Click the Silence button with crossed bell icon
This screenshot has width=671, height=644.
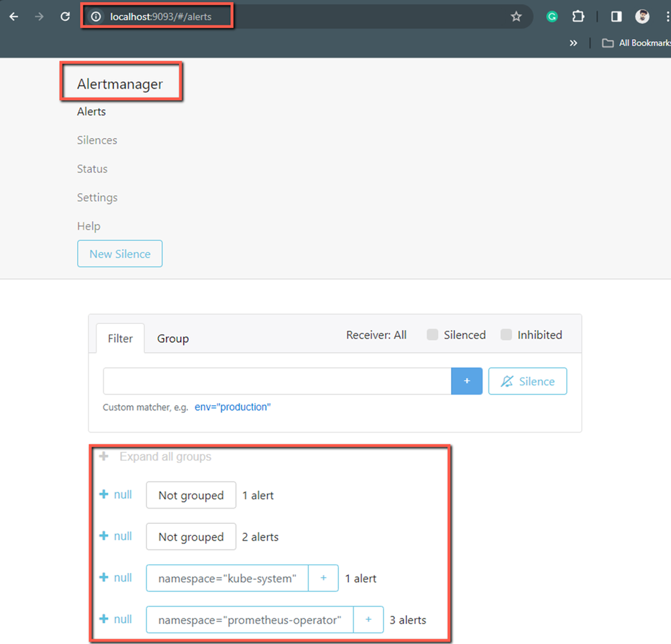[527, 380]
